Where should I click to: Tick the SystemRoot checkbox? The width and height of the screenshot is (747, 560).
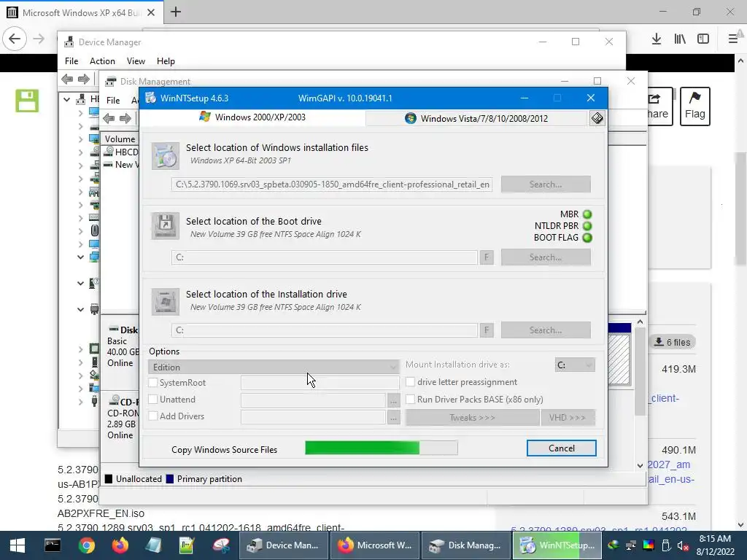153,382
